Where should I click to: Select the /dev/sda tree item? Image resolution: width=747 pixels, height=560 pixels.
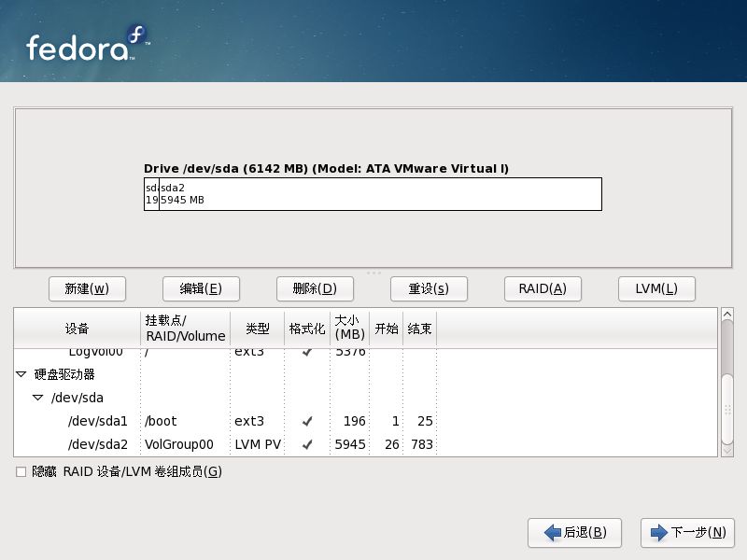pos(78,398)
